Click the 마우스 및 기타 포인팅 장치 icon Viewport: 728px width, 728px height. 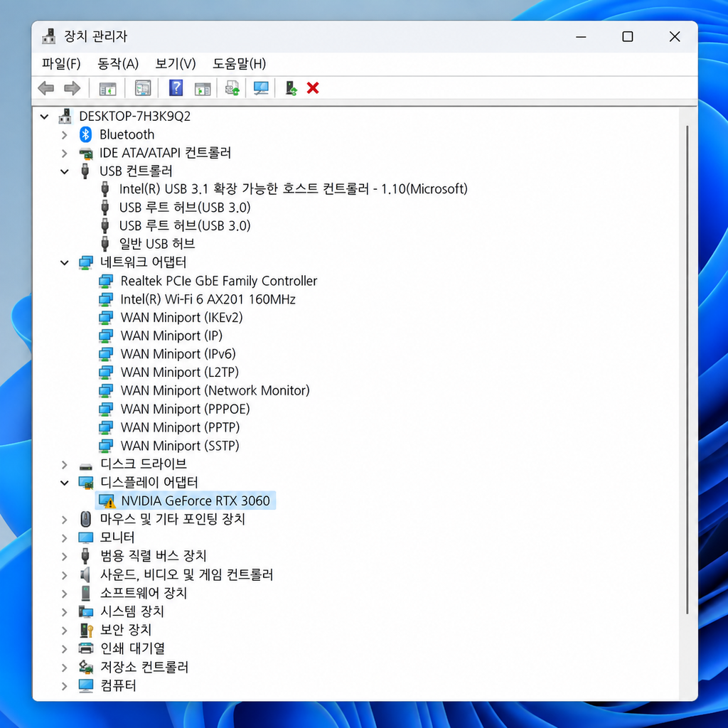85,519
